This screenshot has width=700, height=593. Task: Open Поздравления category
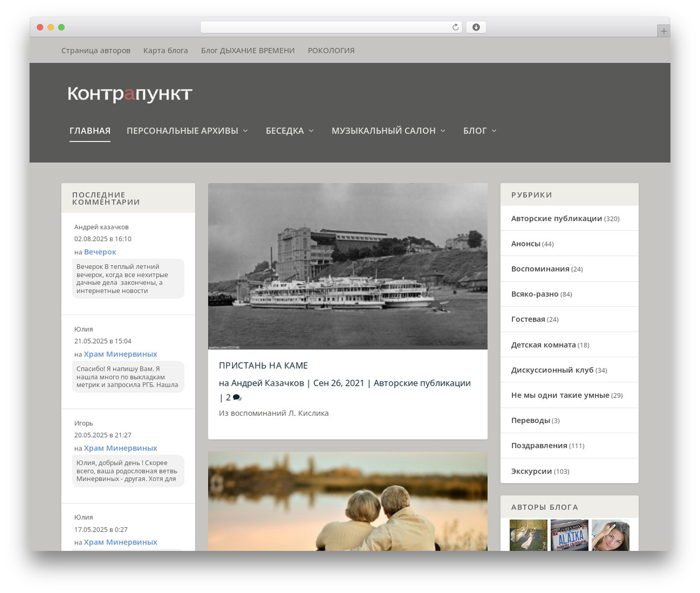point(539,446)
